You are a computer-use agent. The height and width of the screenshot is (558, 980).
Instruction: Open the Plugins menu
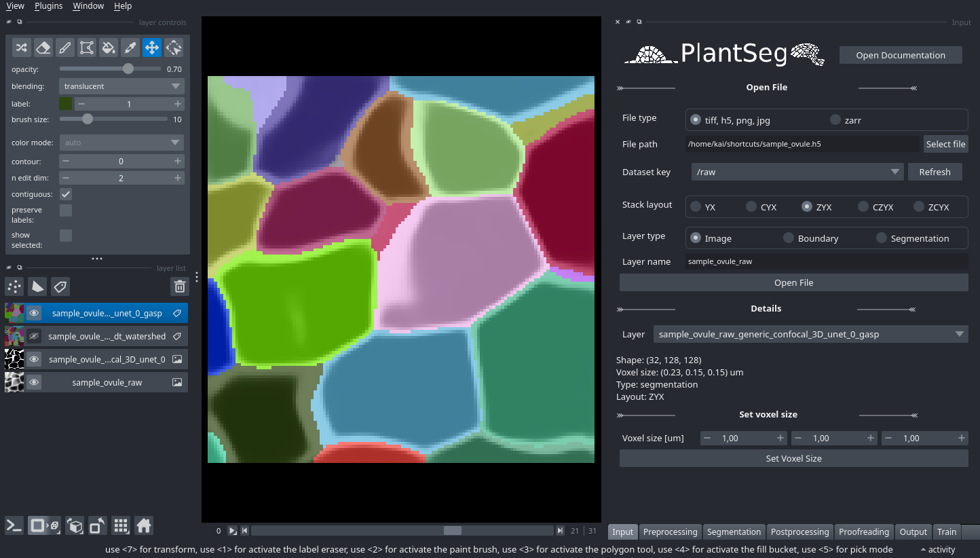click(x=48, y=6)
